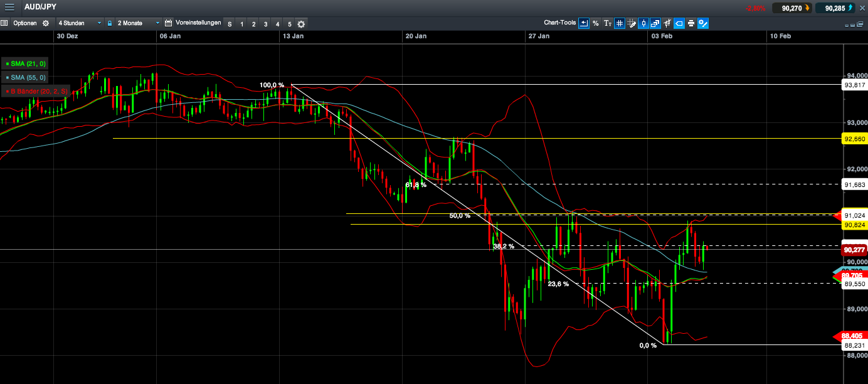
Task: Click the 03 Feb date label
Action: tap(662, 36)
